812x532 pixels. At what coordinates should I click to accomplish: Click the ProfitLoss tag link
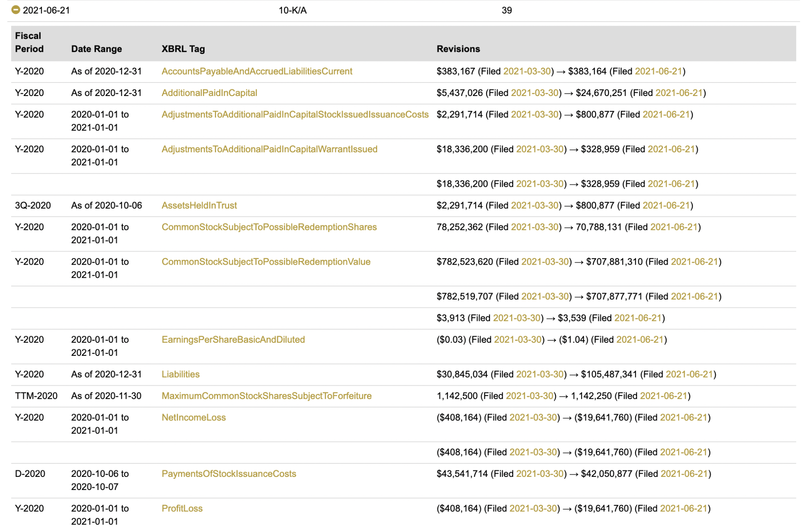pyautogui.click(x=182, y=509)
